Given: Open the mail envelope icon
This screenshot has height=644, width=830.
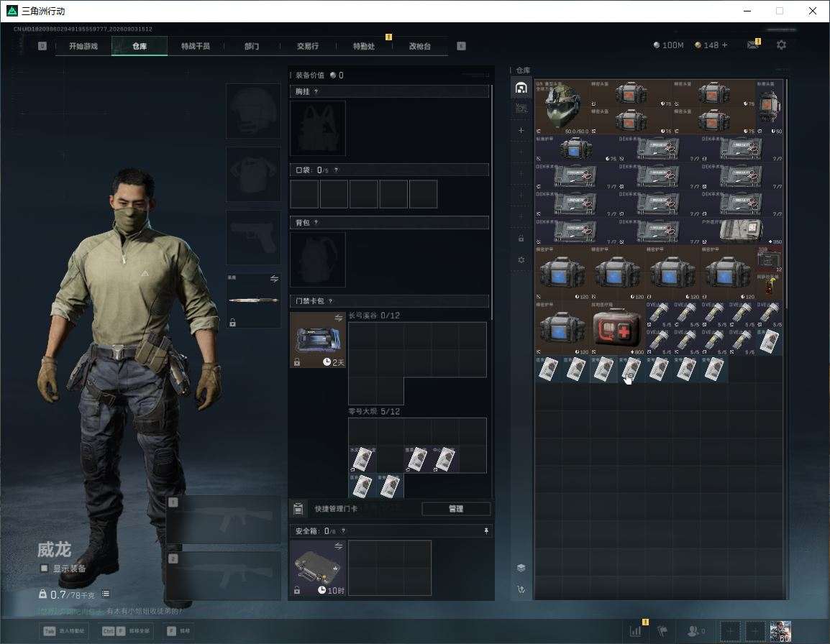Looking at the screenshot, I should point(753,45).
